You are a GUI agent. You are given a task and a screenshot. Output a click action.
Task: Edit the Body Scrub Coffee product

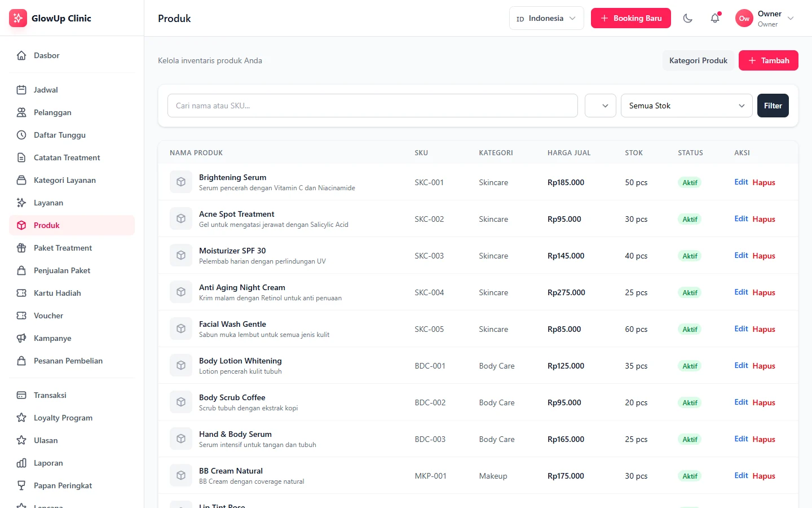point(741,402)
